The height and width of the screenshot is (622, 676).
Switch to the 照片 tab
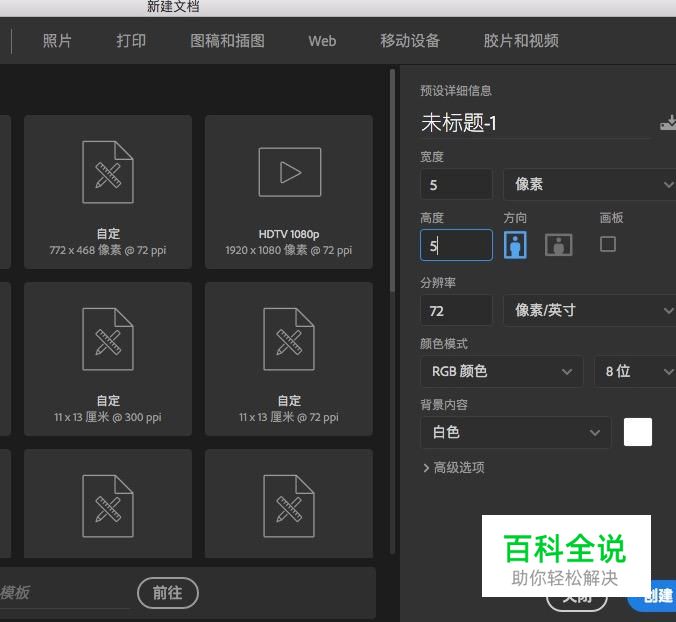(57, 41)
